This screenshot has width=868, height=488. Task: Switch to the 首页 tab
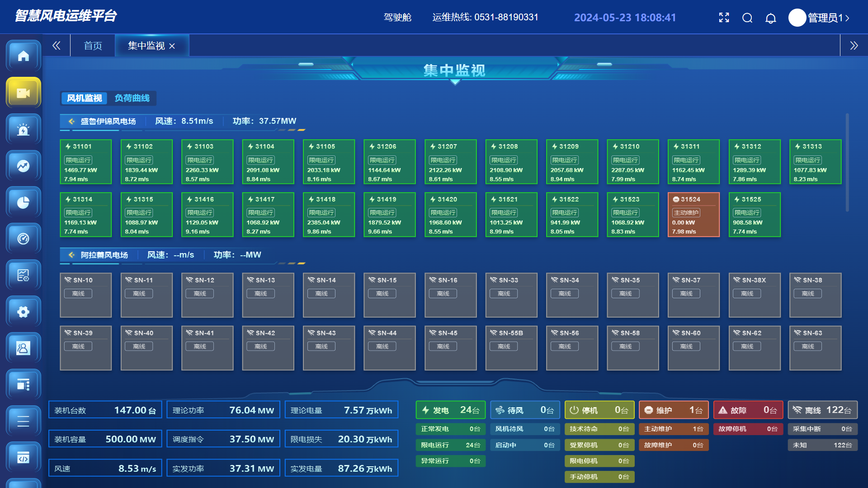pos(93,46)
